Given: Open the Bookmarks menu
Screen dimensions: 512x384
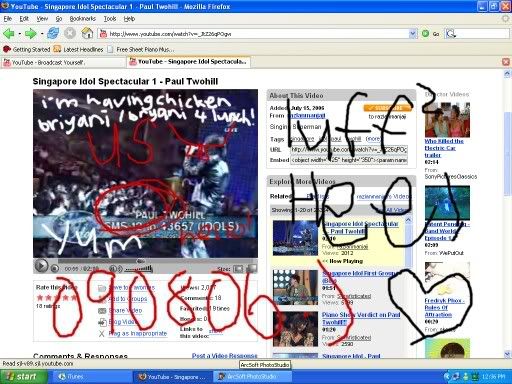Looking at the screenshot, I should (x=83, y=19).
